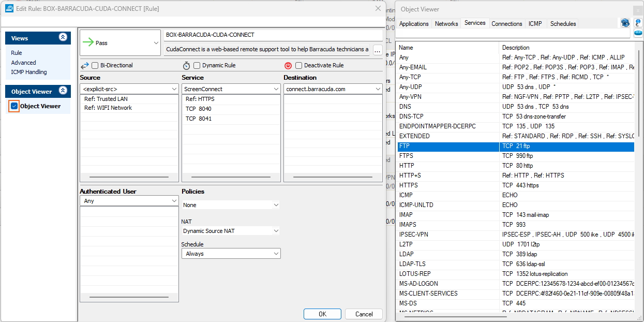Select the Any-EMAIL service row
The height and width of the screenshot is (322, 644).
(x=516, y=67)
